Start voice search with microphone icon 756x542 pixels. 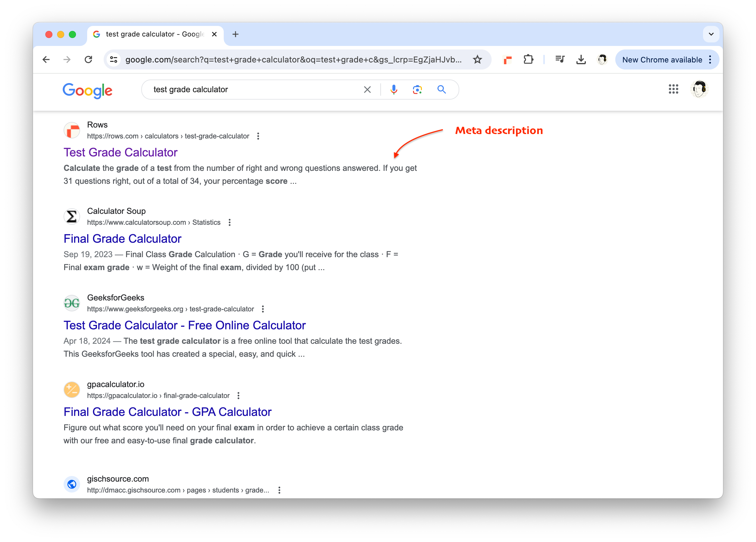(x=394, y=89)
